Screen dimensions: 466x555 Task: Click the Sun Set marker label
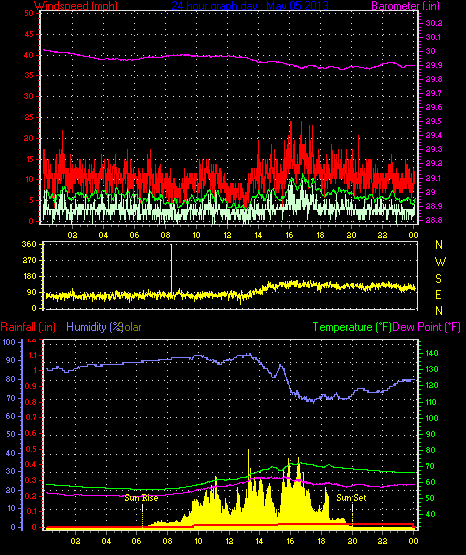(x=351, y=498)
